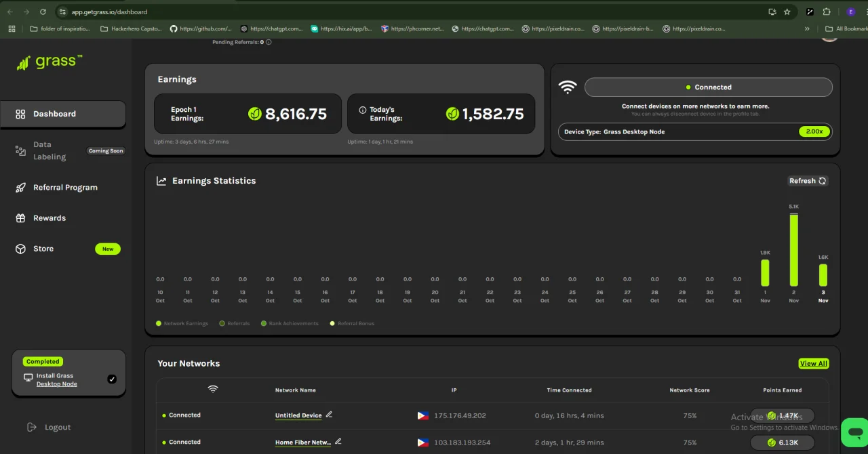Go to Referral Program page
Image resolution: width=868 pixels, height=454 pixels.
tap(65, 187)
